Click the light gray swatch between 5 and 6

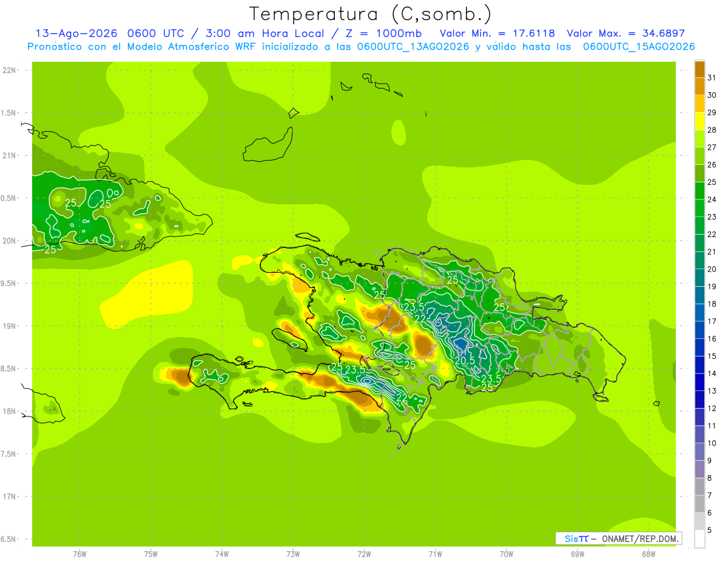click(699, 521)
